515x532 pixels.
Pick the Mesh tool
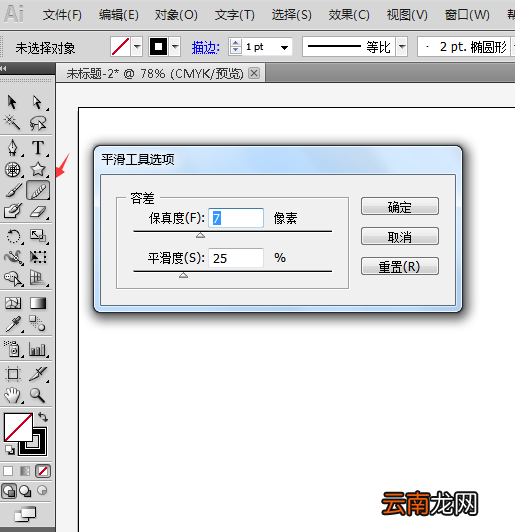(13, 303)
